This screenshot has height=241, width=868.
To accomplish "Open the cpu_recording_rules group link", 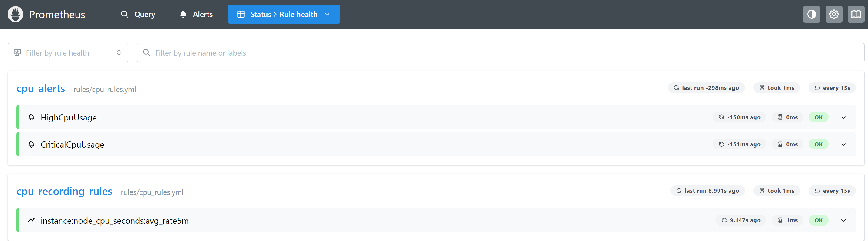I will click(x=64, y=191).
